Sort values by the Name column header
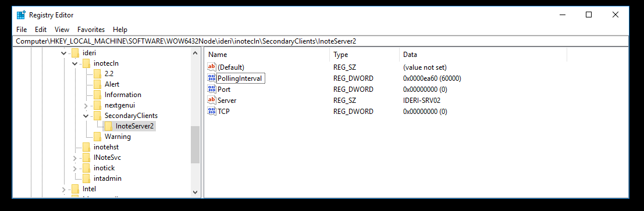Image resolution: width=644 pixels, height=211 pixels. (x=267, y=55)
